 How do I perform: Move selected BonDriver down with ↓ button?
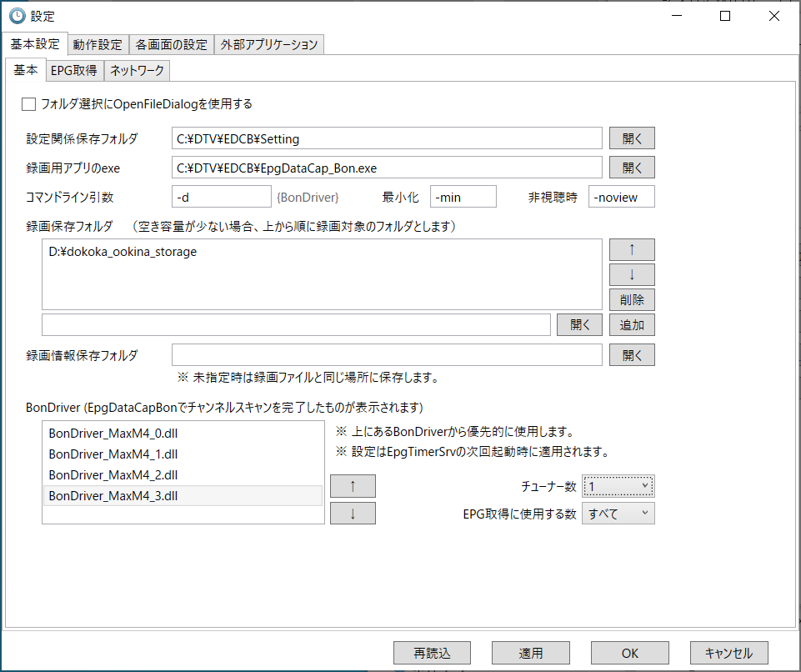[351, 513]
